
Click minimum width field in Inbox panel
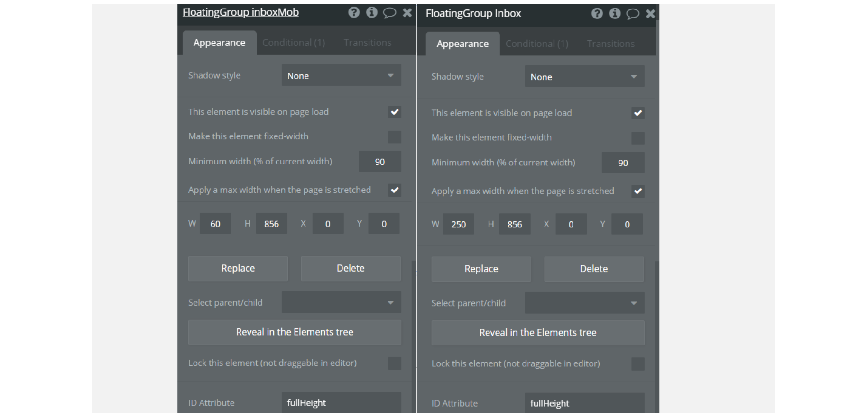point(623,163)
